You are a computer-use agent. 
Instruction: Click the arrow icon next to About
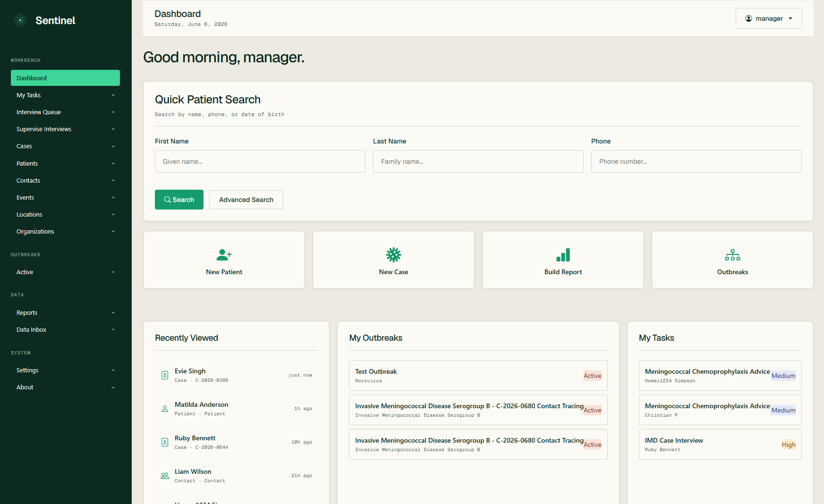113,387
